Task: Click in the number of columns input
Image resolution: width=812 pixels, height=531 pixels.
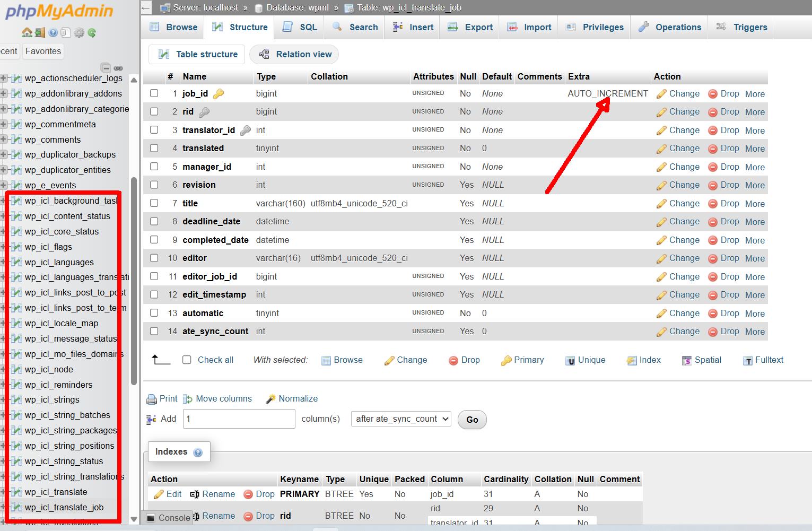Action: point(239,419)
